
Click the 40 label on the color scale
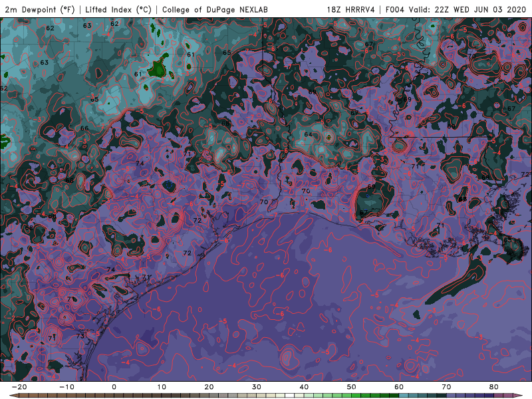[304, 387]
